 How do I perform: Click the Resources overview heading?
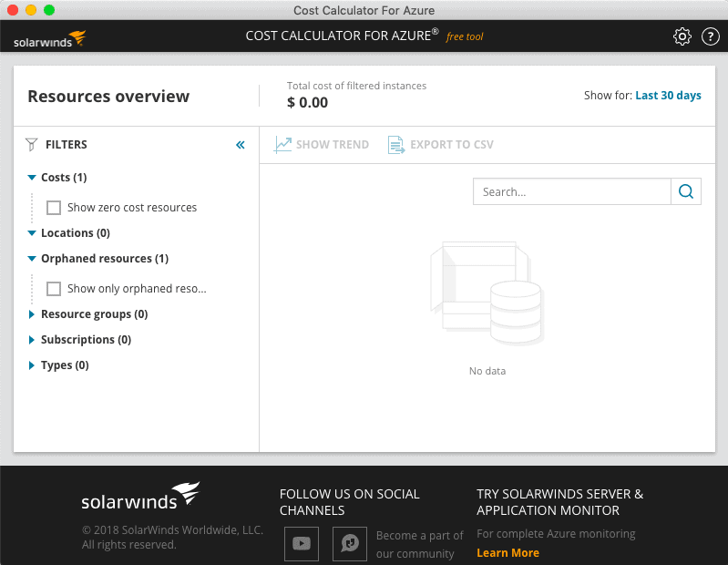click(108, 96)
